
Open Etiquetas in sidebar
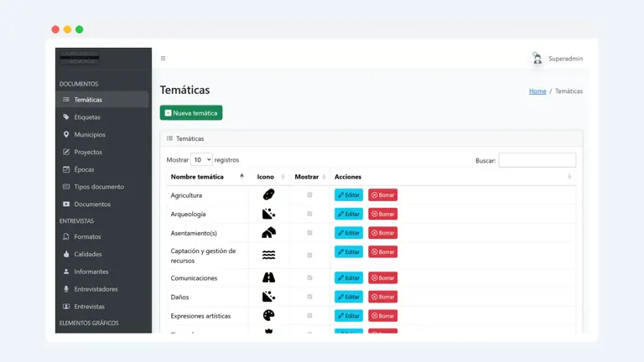[101, 117]
